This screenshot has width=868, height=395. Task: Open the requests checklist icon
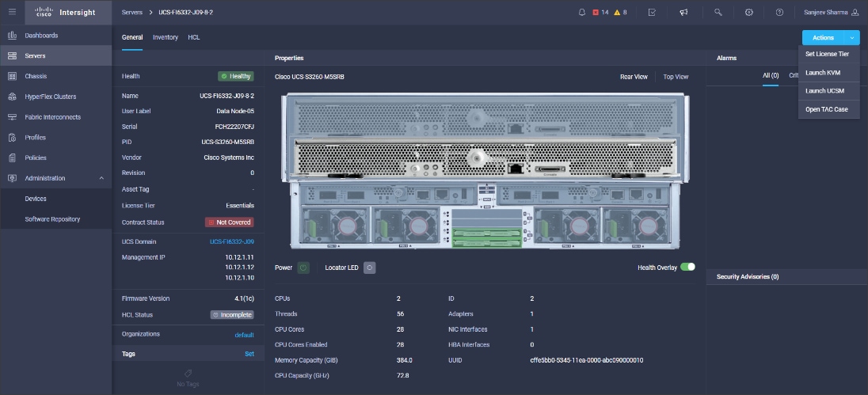tap(652, 12)
